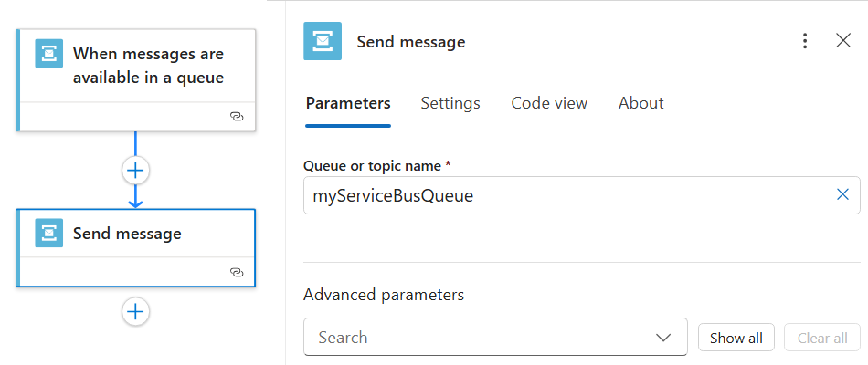Click the Queue or topic name field
This screenshot has height=365, width=868.
coord(566,195)
